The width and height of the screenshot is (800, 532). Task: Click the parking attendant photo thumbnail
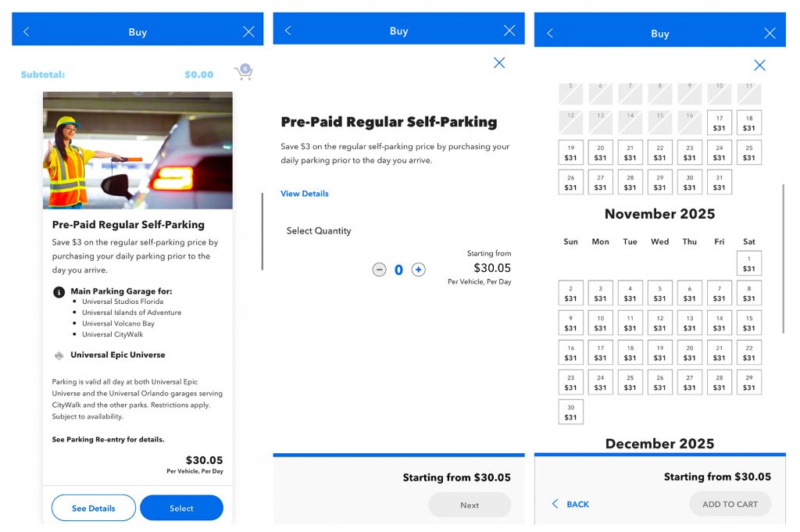(x=137, y=150)
